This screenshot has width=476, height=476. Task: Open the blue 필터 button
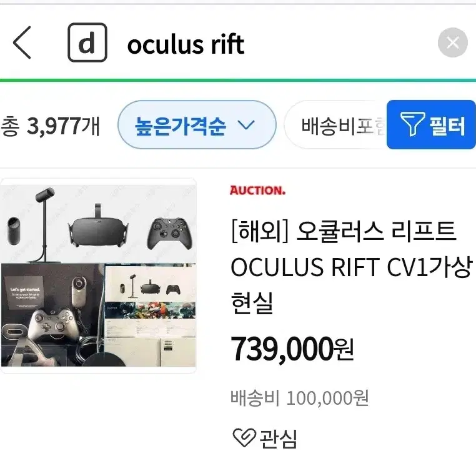(431, 125)
